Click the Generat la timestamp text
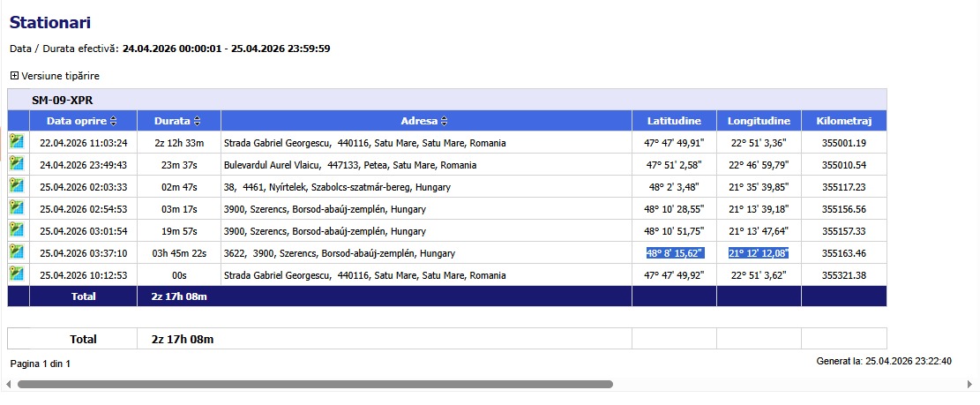This screenshot has height=405, width=980. click(x=885, y=361)
